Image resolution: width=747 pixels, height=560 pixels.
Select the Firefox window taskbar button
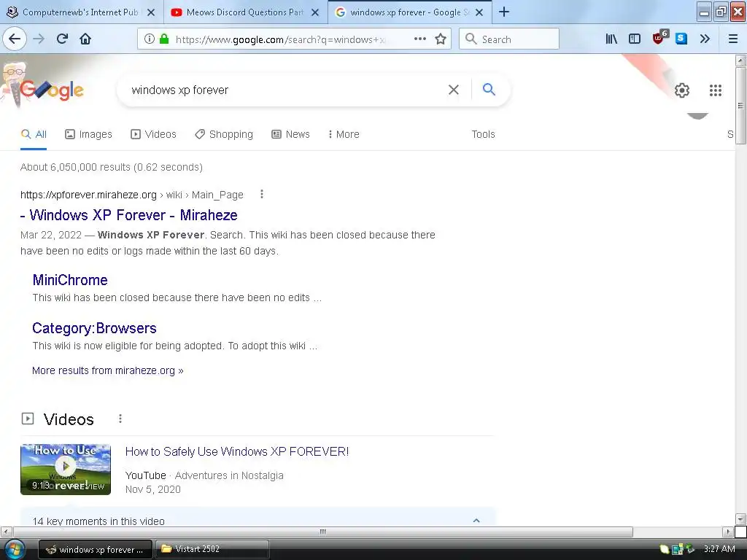[95, 549]
